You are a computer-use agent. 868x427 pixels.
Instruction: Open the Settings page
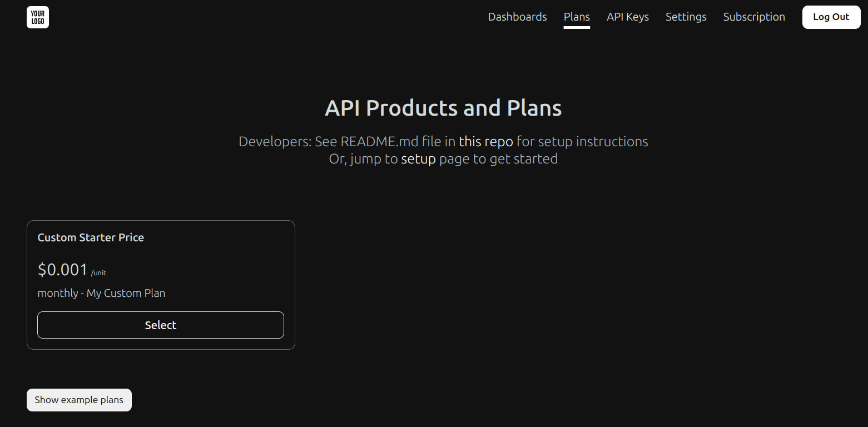coord(686,17)
